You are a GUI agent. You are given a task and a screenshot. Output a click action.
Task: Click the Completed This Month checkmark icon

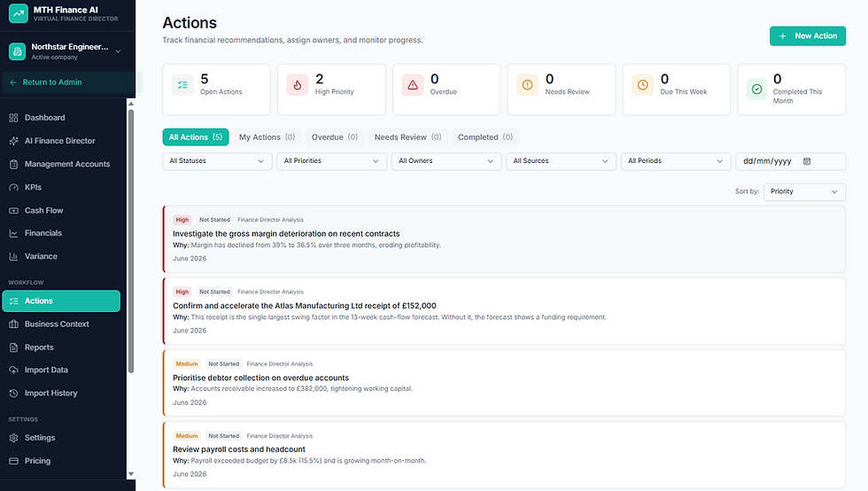[x=756, y=90]
